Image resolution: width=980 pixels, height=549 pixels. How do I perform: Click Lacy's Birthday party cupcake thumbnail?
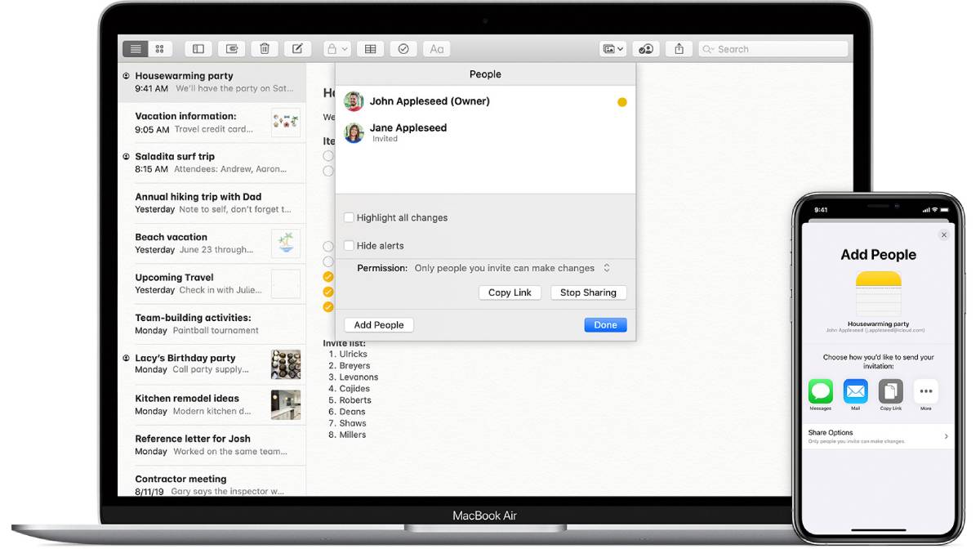click(x=286, y=364)
